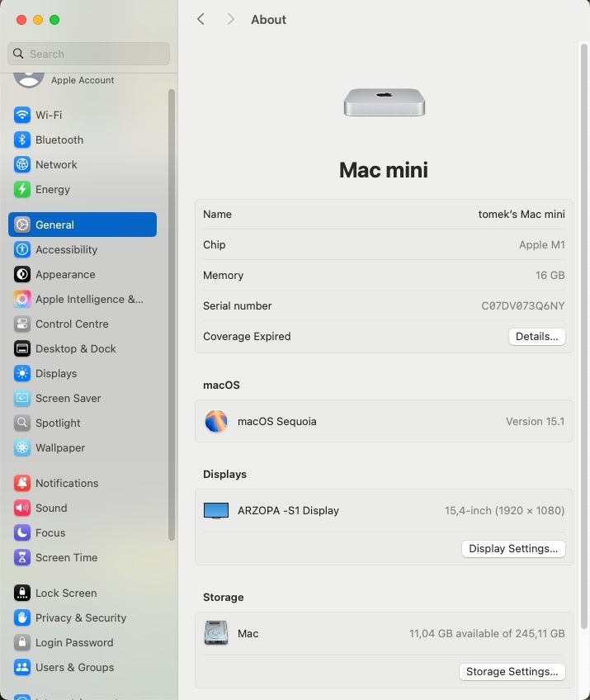The width and height of the screenshot is (590, 700).
Task: Select the General gear icon
Action: 22,225
